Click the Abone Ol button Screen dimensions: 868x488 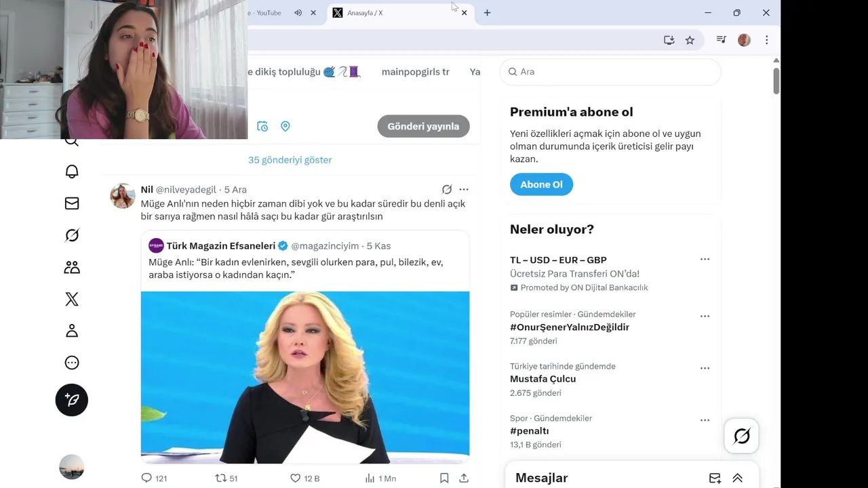(541, 184)
